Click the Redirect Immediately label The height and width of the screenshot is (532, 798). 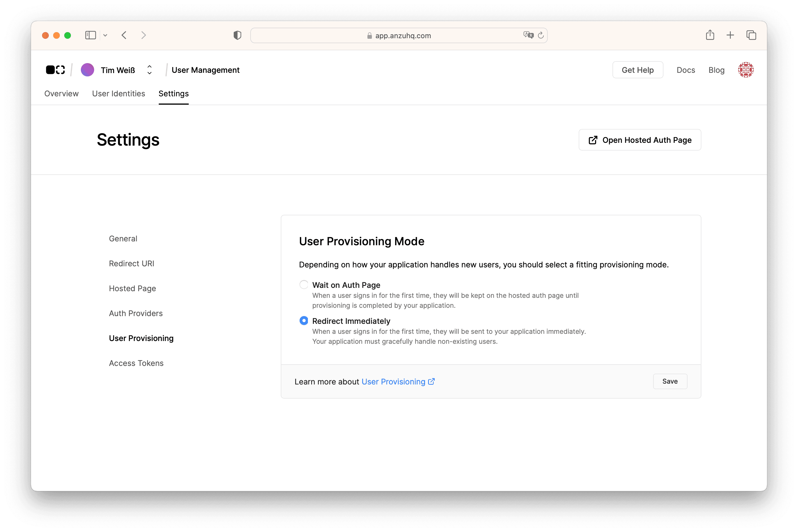(x=351, y=321)
